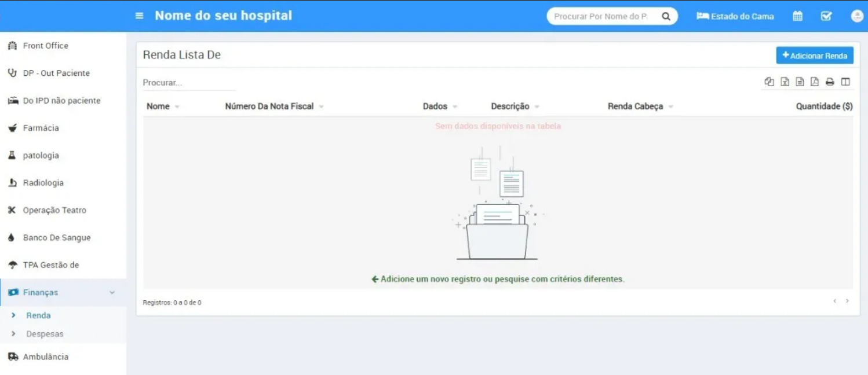Open the user profile avatar

[857, 16]
